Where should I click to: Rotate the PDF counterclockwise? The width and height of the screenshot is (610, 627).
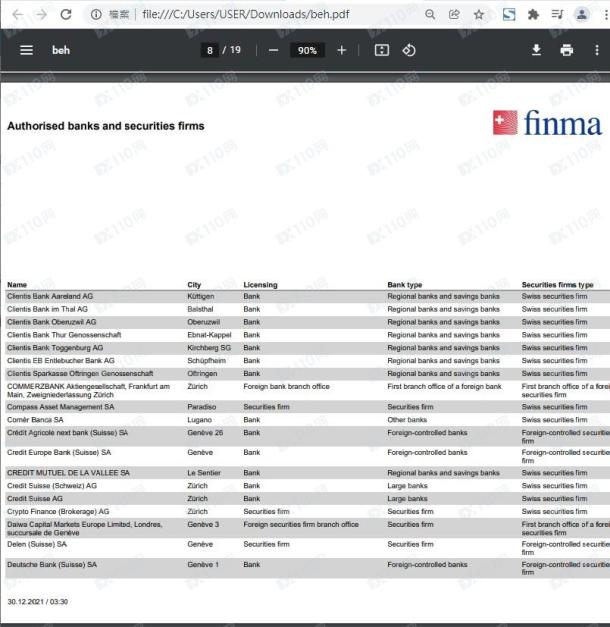click(x=409, y=50)
